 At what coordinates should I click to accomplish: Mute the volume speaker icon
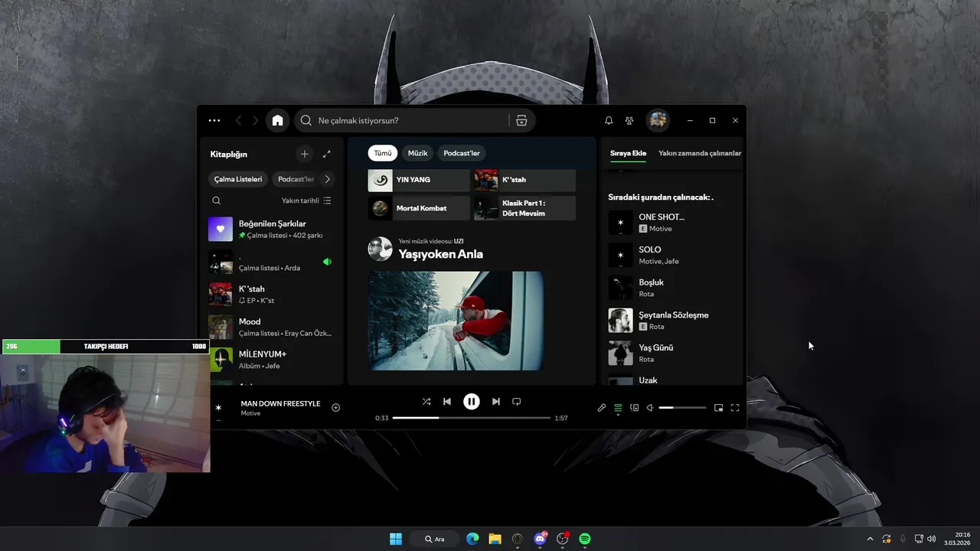click(x=650, y=408)
